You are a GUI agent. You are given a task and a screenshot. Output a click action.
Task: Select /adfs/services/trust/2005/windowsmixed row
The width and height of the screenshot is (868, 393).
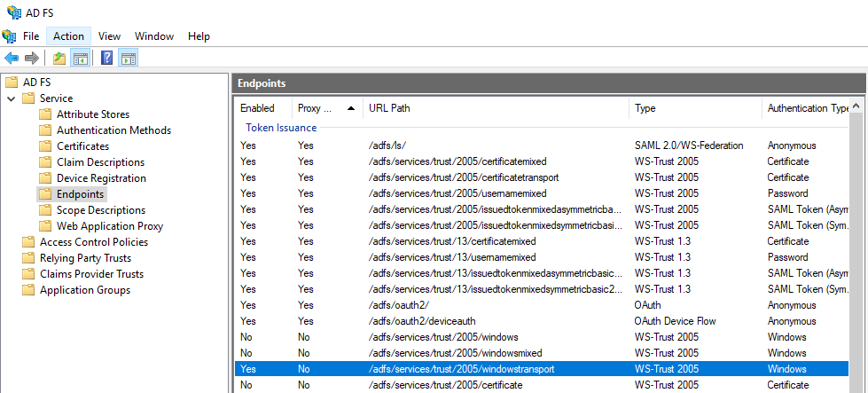[x=542, y=353]
